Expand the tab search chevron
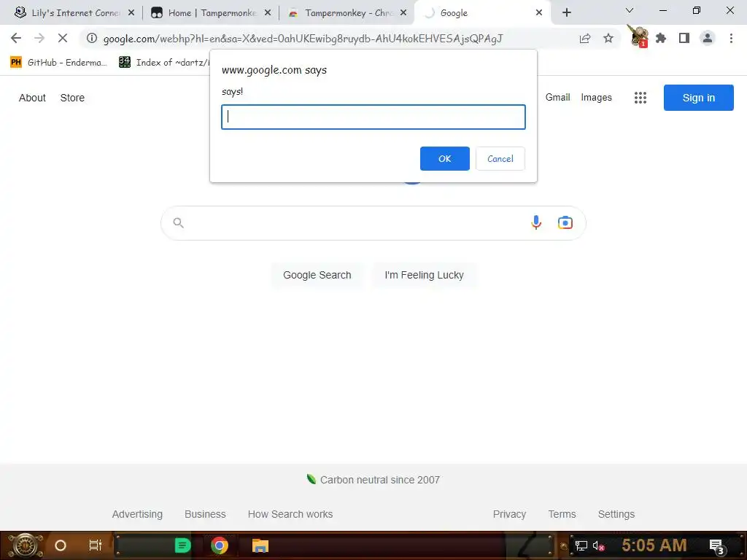 630,10
